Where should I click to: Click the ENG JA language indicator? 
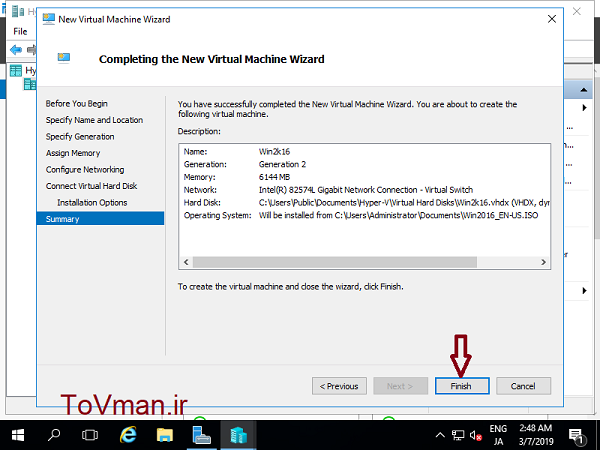(x=498, y=435)
